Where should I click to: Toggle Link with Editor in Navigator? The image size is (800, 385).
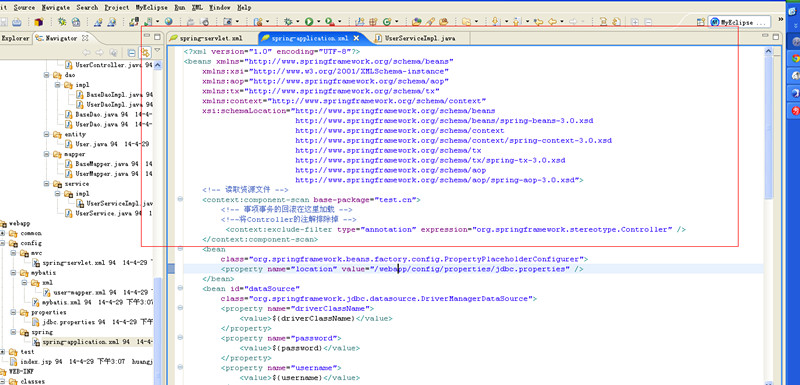coord(145,53)
